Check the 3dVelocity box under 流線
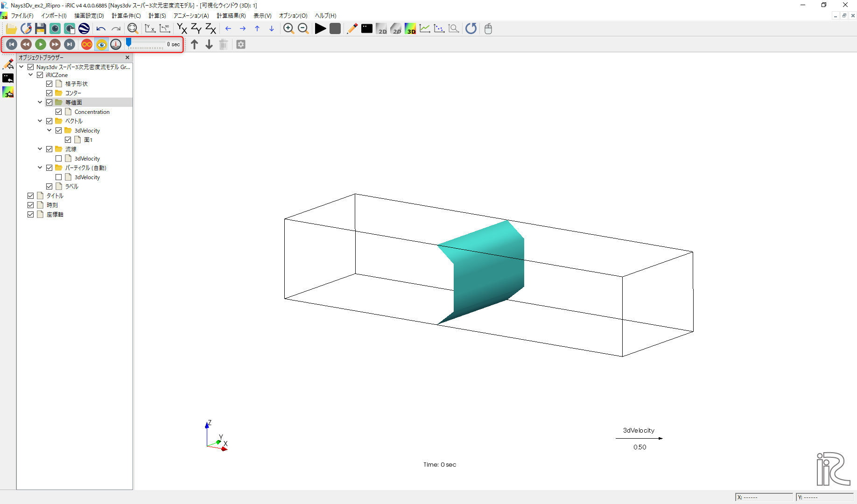 [59, 159]
